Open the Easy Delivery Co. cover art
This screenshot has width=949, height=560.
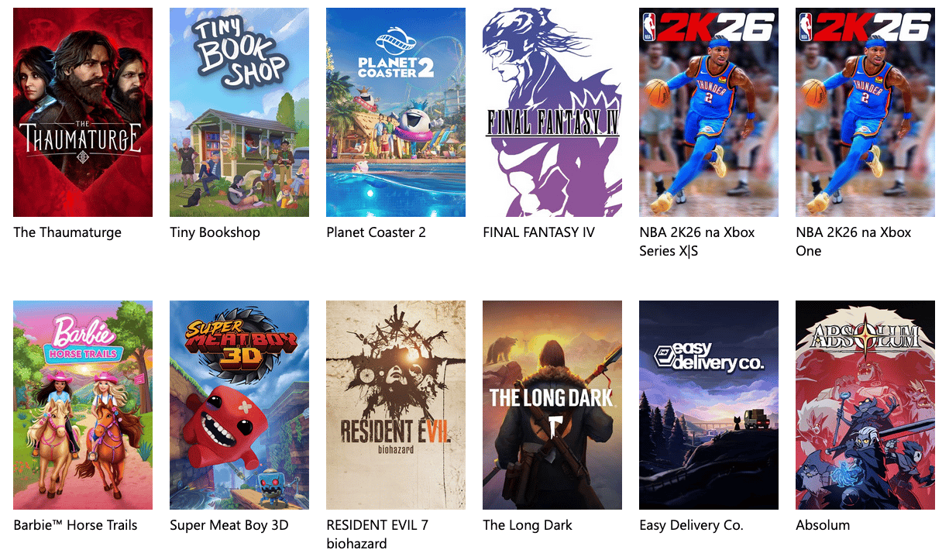(x=709, y=405)
